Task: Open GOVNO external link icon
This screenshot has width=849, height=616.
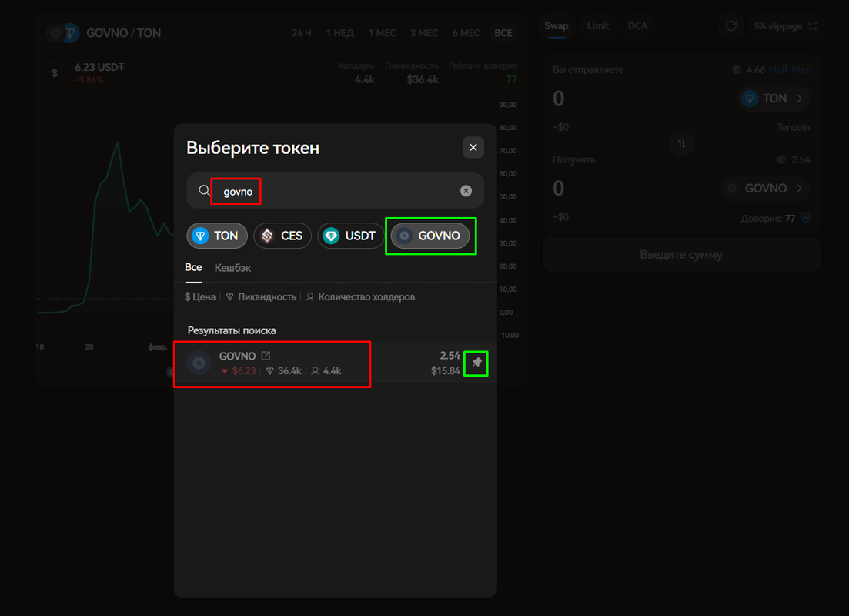Action: pos(266,356)
